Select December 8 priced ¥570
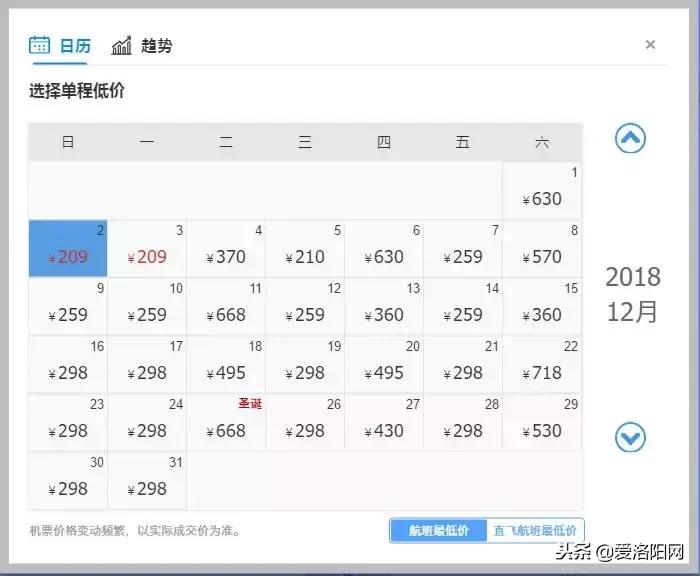 click(x=542, y=248)
